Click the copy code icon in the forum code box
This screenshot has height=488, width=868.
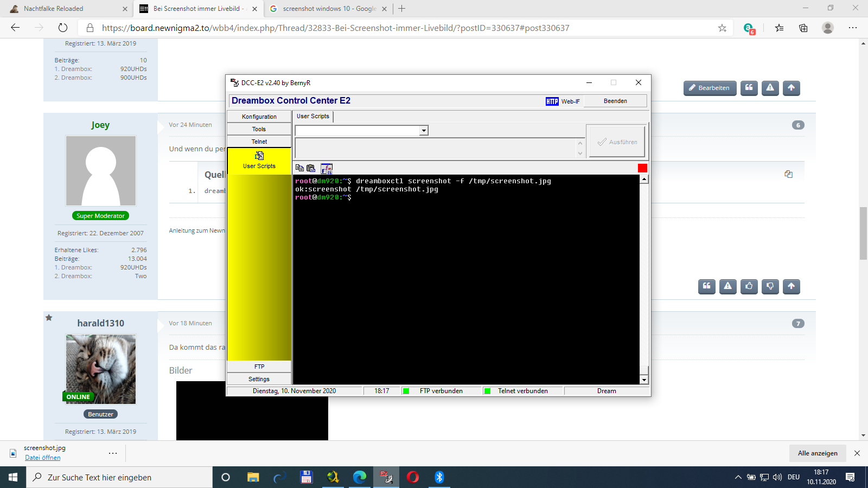pyautogui.click(x=788, y=174)
